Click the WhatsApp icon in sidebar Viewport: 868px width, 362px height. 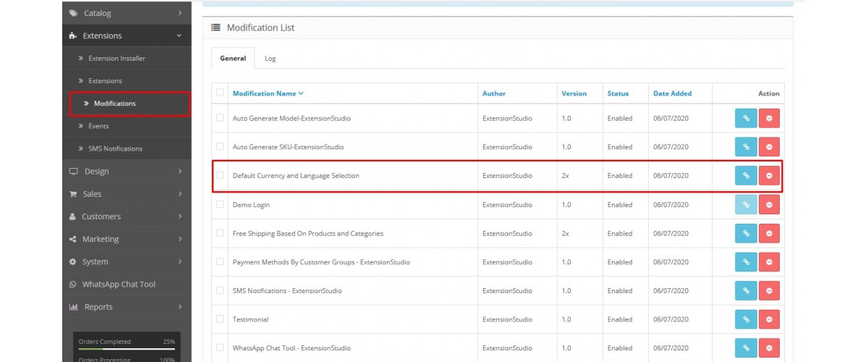73,285
